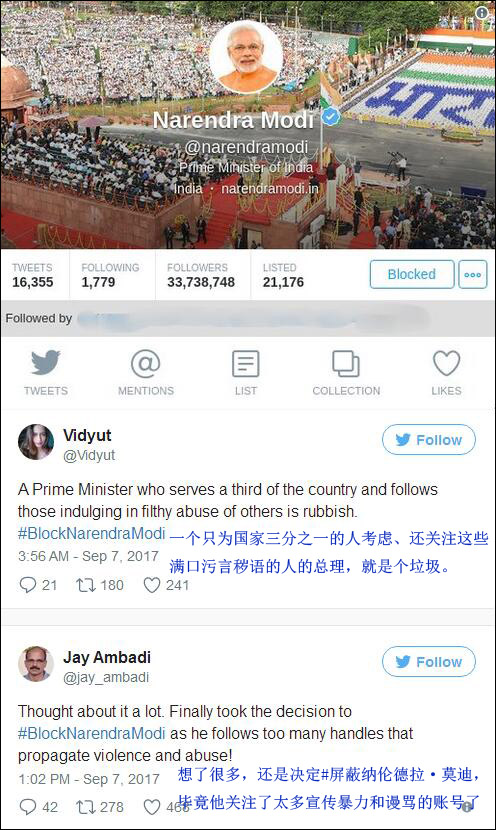Open the three-dot more options menu

point(473,274)
